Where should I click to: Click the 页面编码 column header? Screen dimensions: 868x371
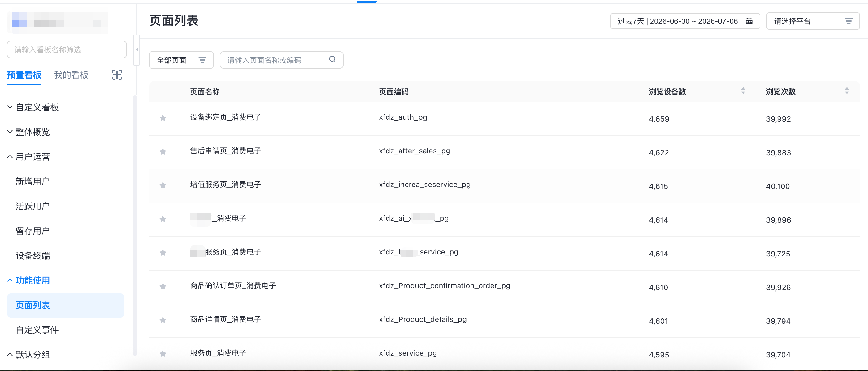coord(393,92)
